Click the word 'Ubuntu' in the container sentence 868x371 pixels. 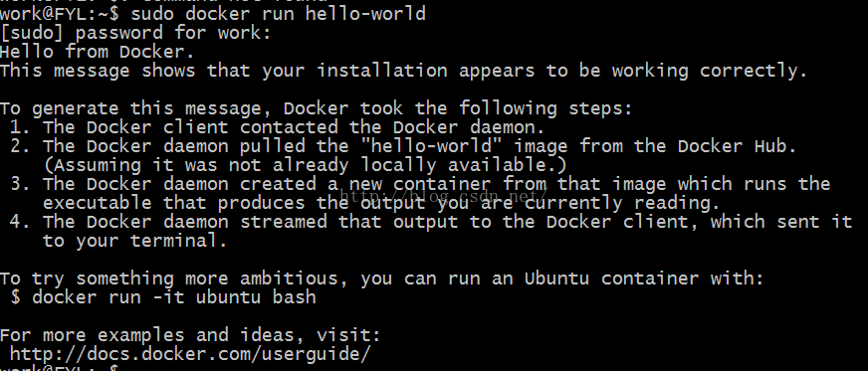click(556, 278)
